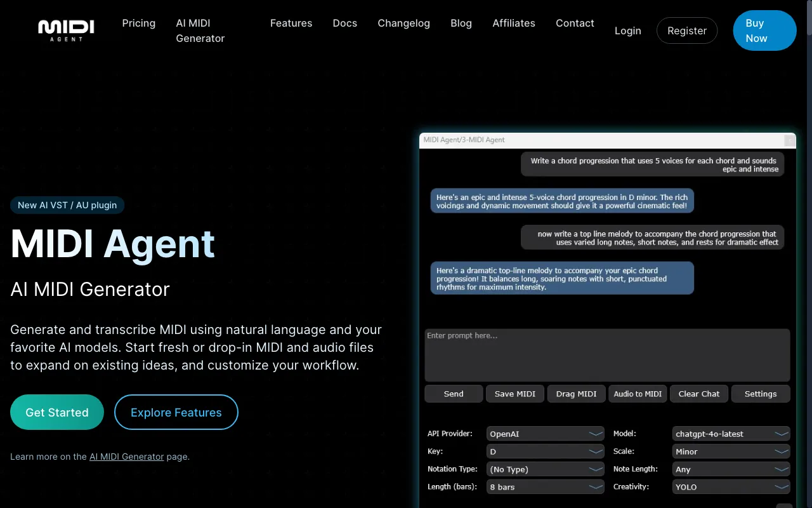
Task: Open the Note Length dropdown
Action: click(731, 469)
